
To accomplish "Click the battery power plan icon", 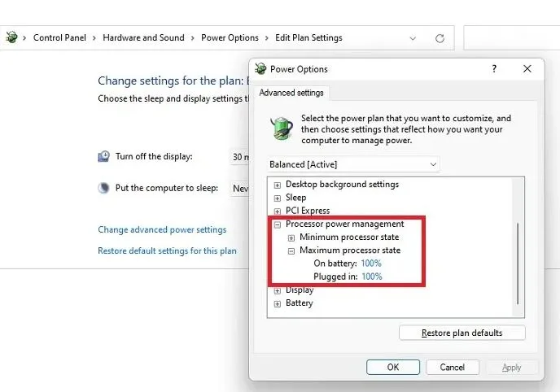I will point(282,128).
